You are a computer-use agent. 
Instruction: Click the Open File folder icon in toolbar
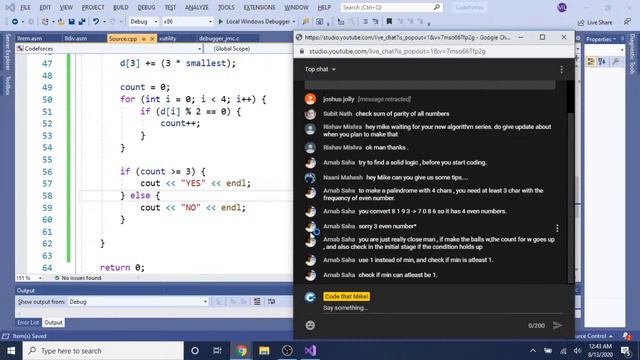click(x=61, y=22)
